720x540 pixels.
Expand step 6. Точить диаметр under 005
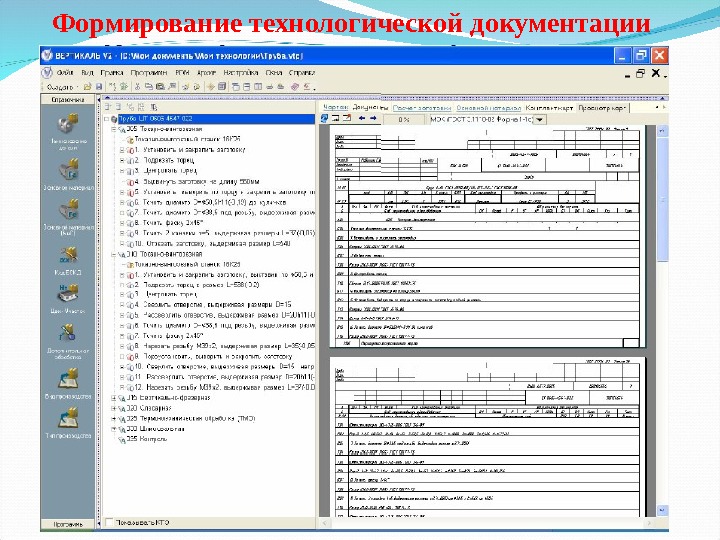point(122,202)
